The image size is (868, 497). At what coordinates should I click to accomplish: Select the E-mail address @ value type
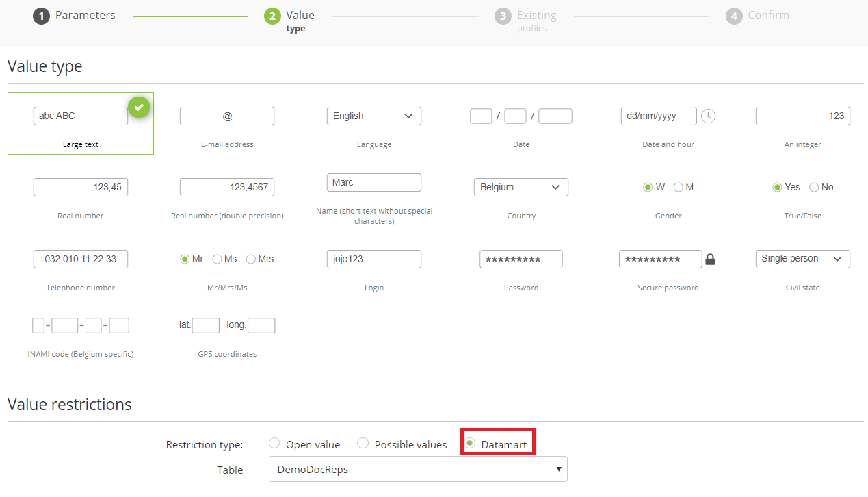(227, 116)
